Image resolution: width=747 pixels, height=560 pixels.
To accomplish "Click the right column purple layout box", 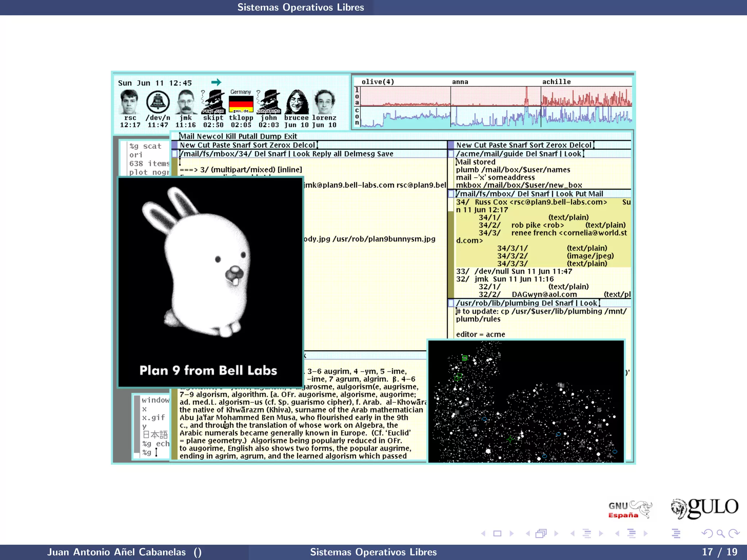I will pyautogui.click(x=451, y=145).
